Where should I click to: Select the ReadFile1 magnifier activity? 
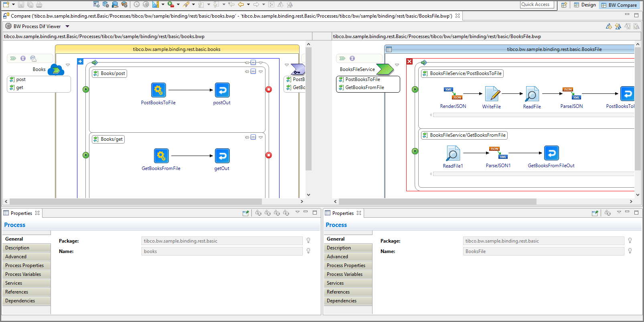453,153
